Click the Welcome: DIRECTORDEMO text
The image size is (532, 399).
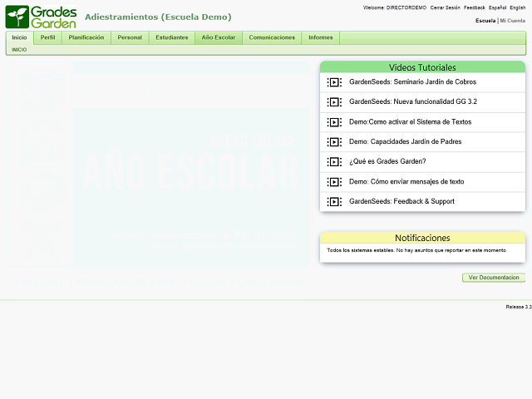tap(395, 7)
